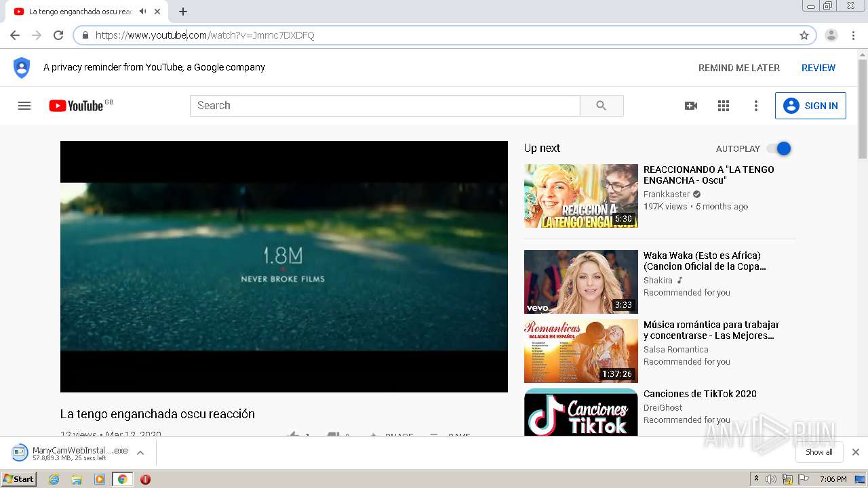Launch Internet Explorer from taskbar
Screen dimensions: 868x488
(54, 479)
